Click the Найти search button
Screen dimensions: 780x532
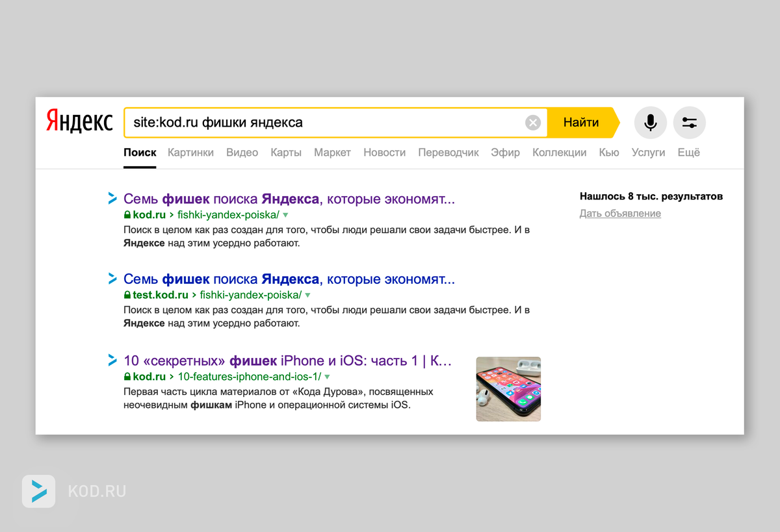582,122
